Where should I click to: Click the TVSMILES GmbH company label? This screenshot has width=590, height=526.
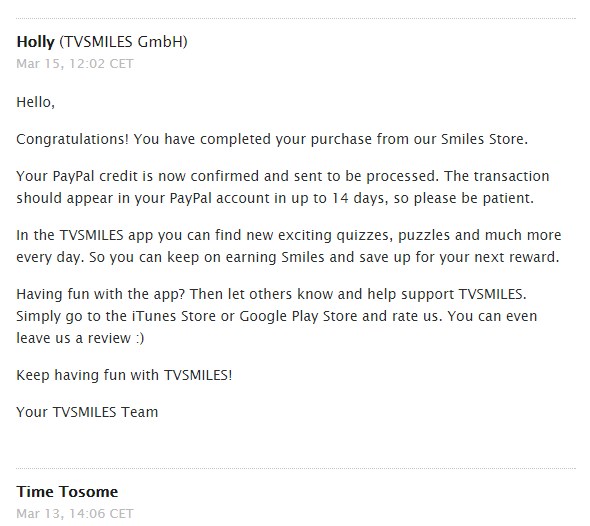coord(123,42)
